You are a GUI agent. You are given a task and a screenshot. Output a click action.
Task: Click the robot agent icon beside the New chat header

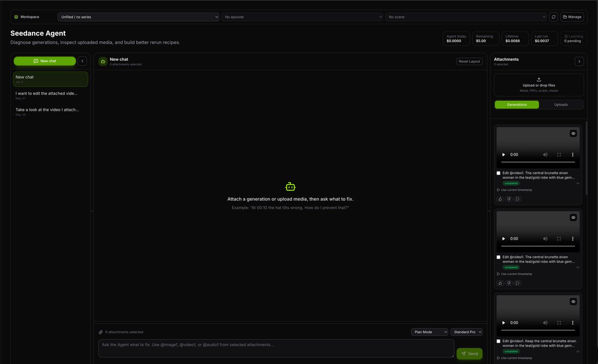pyautogui.click(x=103, y=62)
